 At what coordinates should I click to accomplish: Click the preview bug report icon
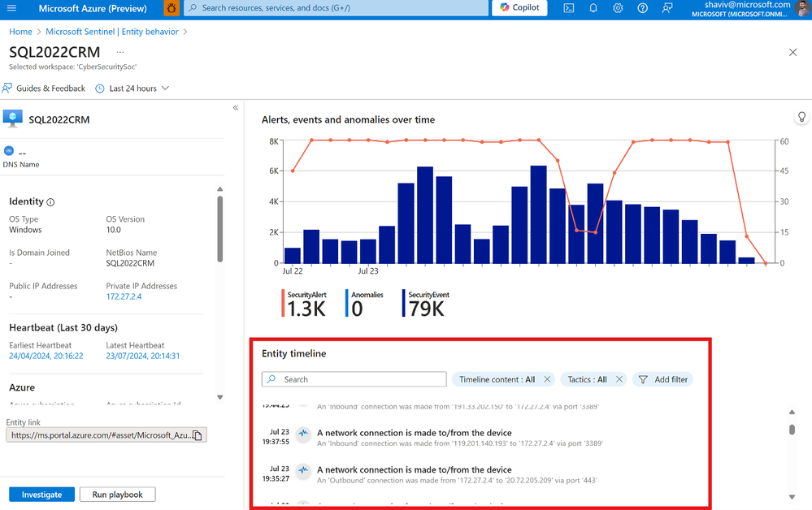point(172,8)
